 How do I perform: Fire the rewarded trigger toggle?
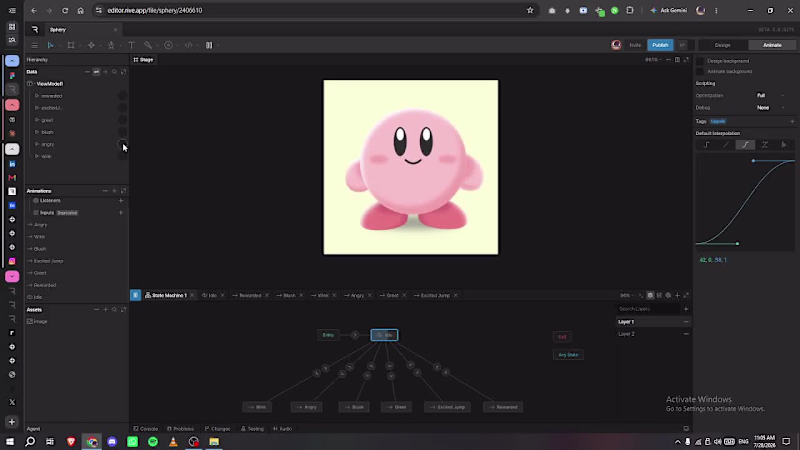(122, 96)
